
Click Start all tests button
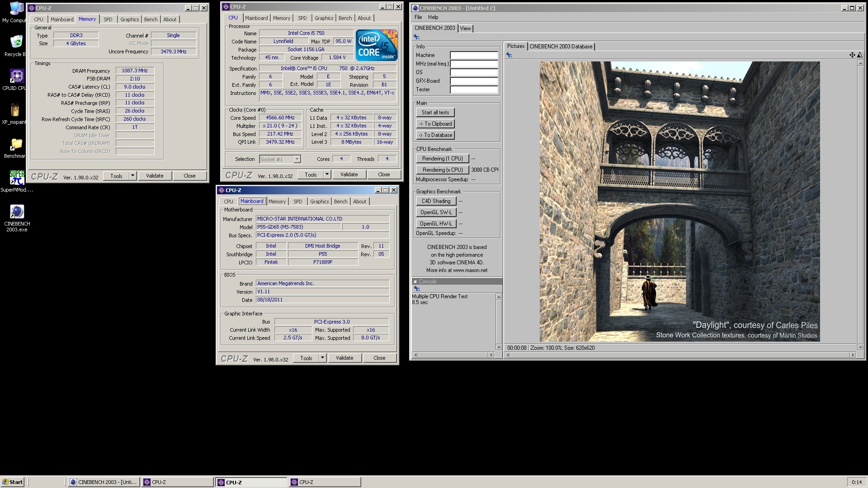(435, 113)
